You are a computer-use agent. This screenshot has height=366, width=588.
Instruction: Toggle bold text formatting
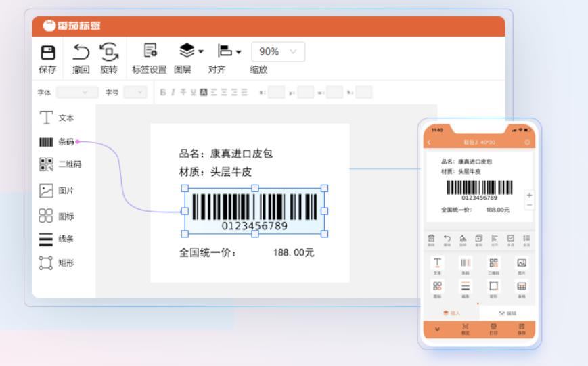click(163, 93)
